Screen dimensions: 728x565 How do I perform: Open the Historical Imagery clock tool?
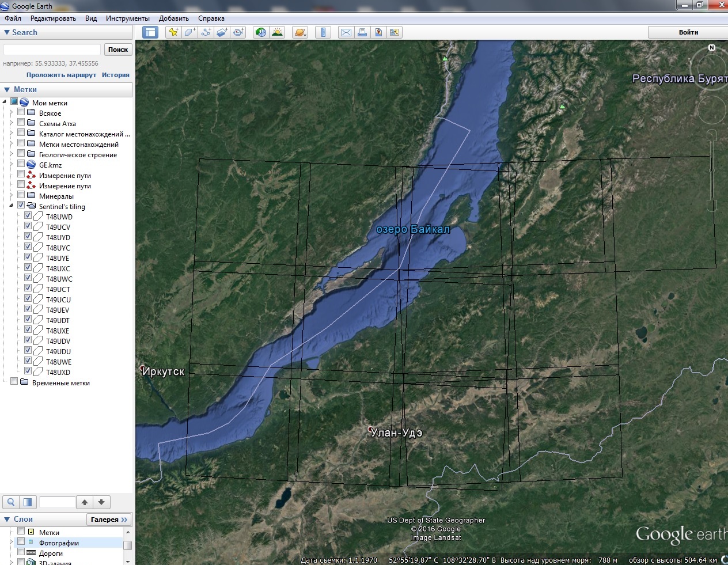click(261, 32)
